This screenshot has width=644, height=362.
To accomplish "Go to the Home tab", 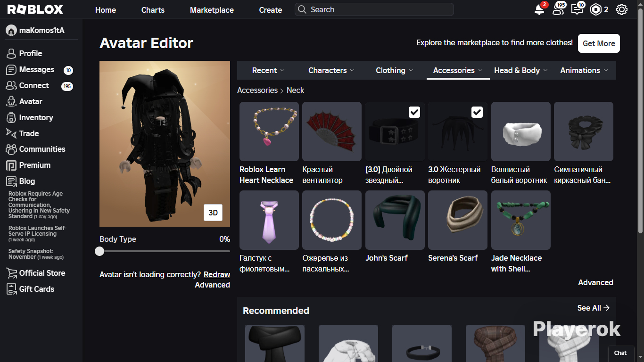I will click(106, 10).
